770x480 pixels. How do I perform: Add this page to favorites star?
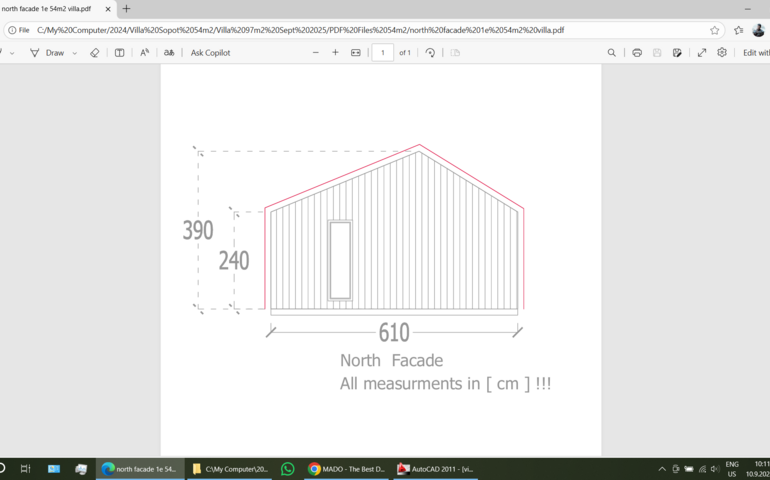(x=714, y=30)
